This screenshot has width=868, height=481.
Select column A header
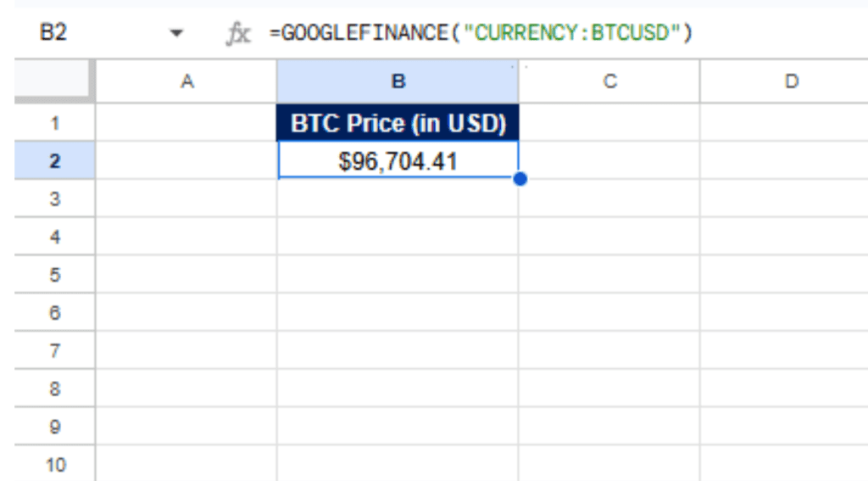pos(186,81)
